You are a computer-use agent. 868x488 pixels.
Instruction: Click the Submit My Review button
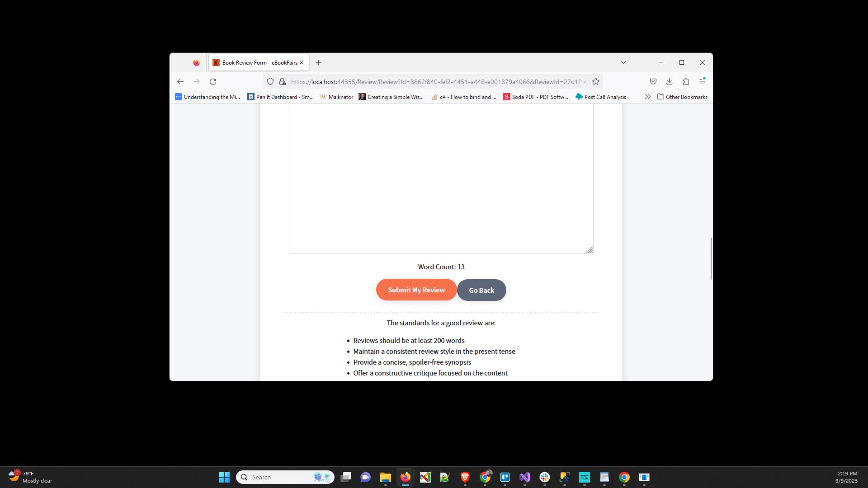click(416, 290)
